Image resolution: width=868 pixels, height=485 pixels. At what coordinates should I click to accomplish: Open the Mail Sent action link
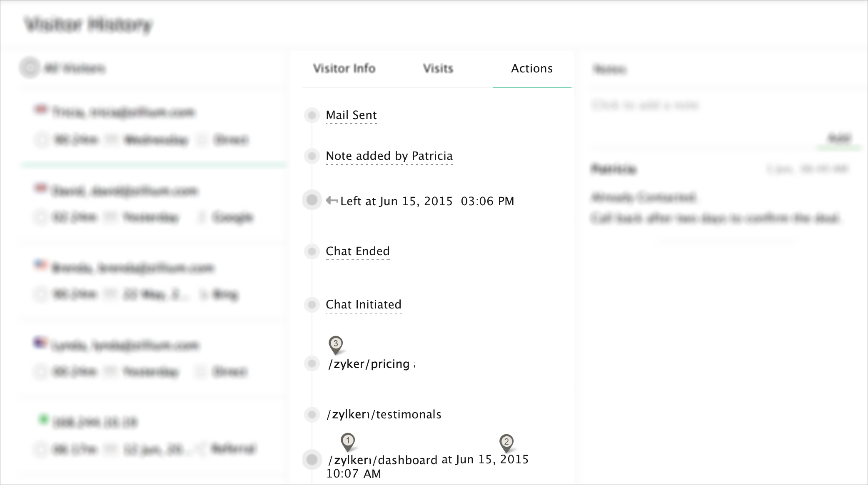pos(351,115)
